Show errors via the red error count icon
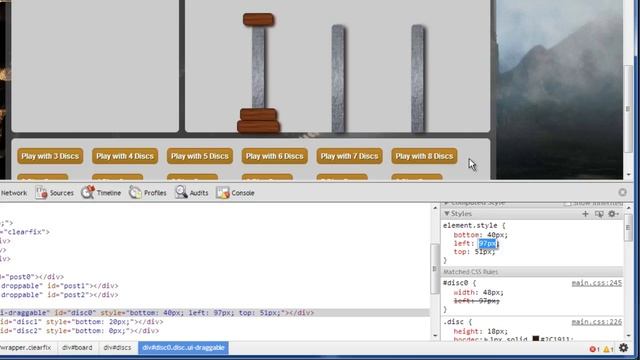Image resolution: width=640 pixels, height=360 pixels. pos(594,349)
